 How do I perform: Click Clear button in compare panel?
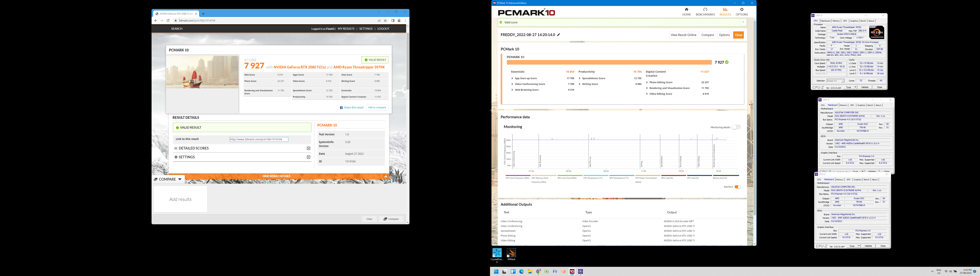(369, 219)
